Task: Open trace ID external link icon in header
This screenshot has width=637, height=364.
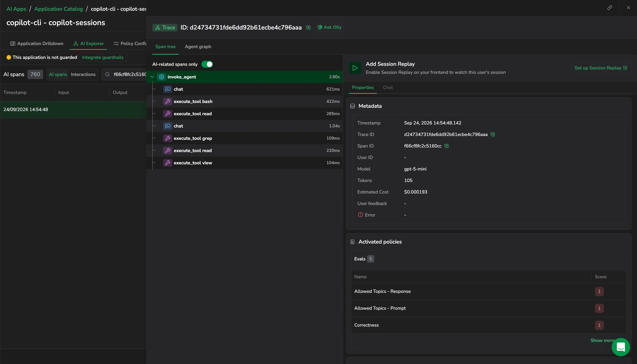Action: (x=308, y=27)
